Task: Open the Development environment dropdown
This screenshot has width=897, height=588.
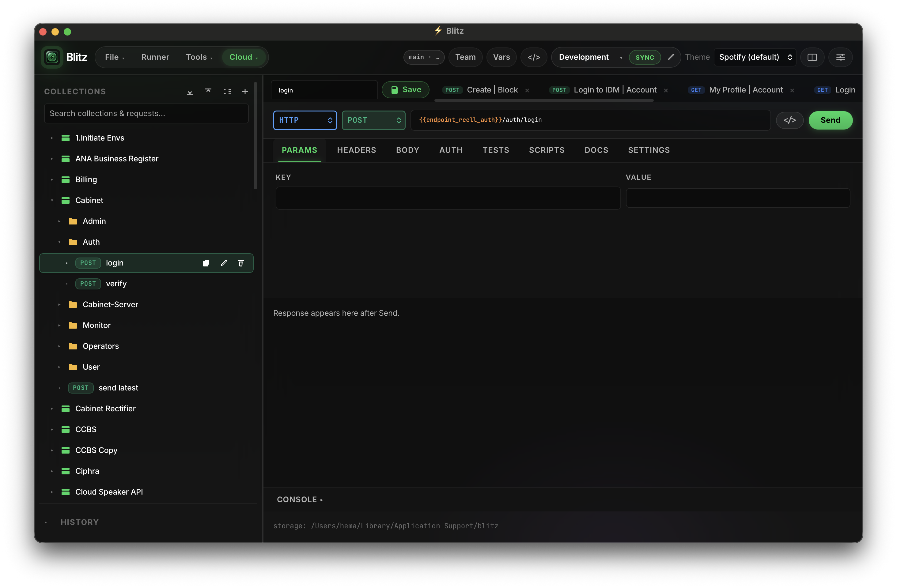Action: point(590,57)
